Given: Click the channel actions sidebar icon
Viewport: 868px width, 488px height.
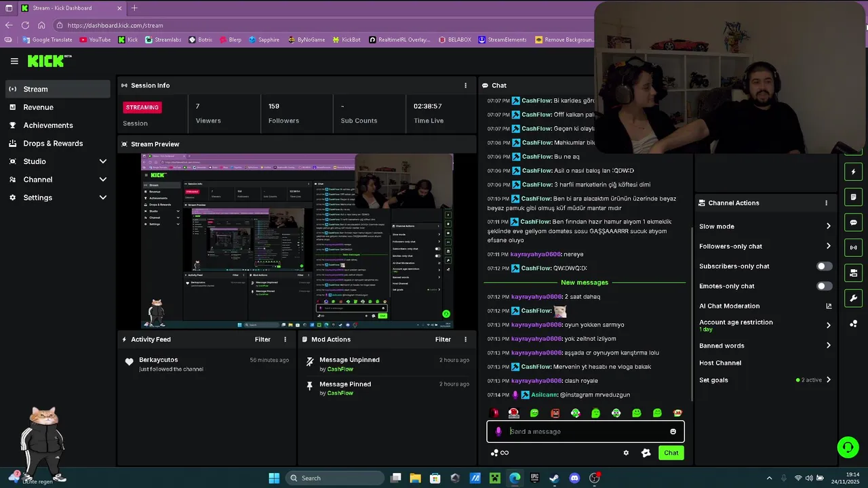Looking at the screenshot, I should click(x=853, y=272).
